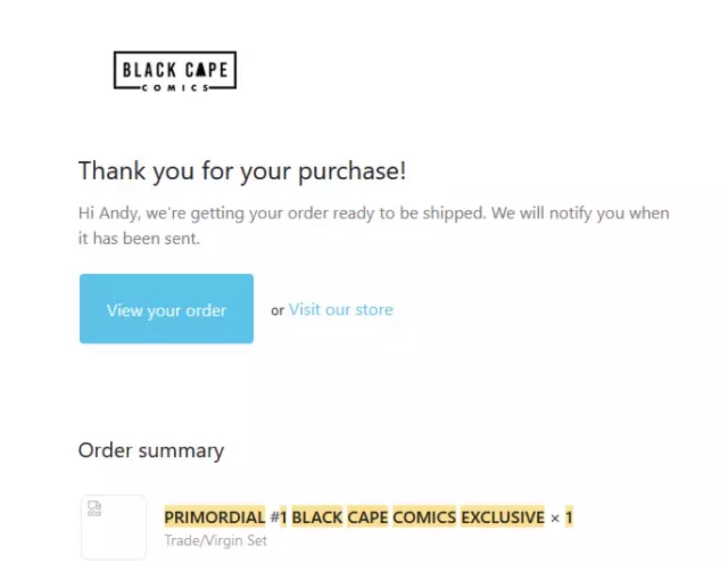Click highlighted word COMICS in product title
Screen dimensions: 728x567
tap(424, 517)
